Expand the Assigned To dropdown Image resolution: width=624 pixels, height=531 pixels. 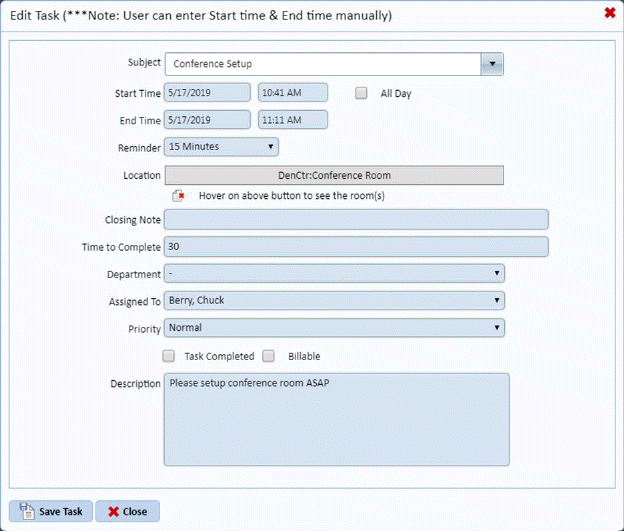[x=334, y=300]
